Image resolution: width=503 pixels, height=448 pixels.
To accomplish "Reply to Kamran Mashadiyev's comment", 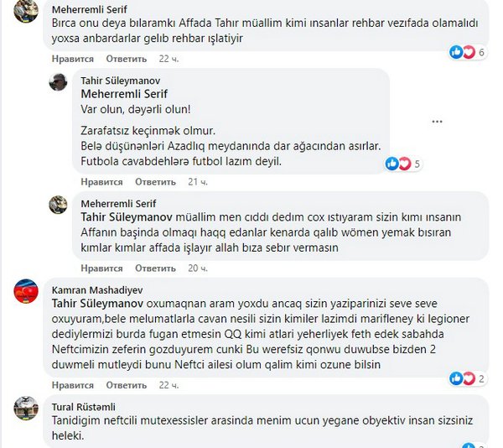I will [x=127, y=385].
